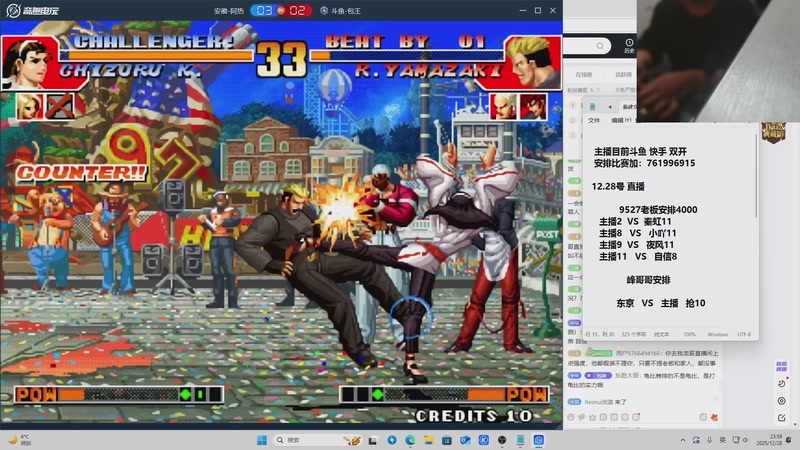Click the dark-mode moon icon in the sidebar

pyautogui.click(x=782, y=384)
